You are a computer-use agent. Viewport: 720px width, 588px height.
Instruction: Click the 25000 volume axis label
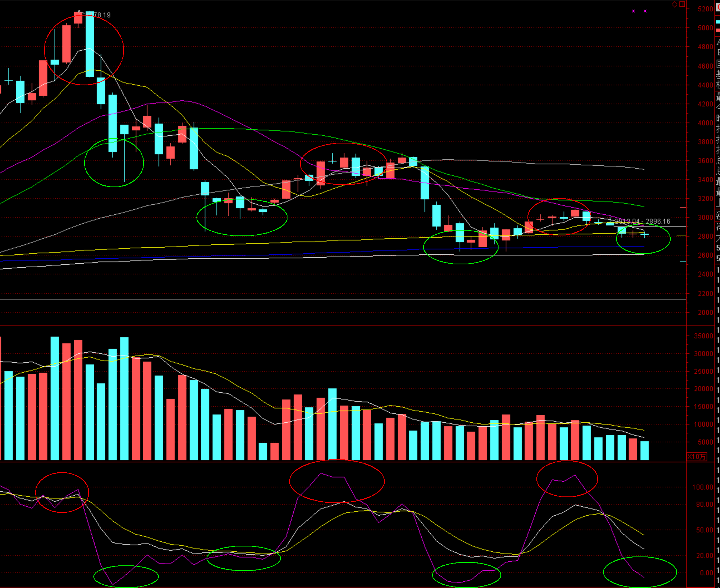[704, 371]
